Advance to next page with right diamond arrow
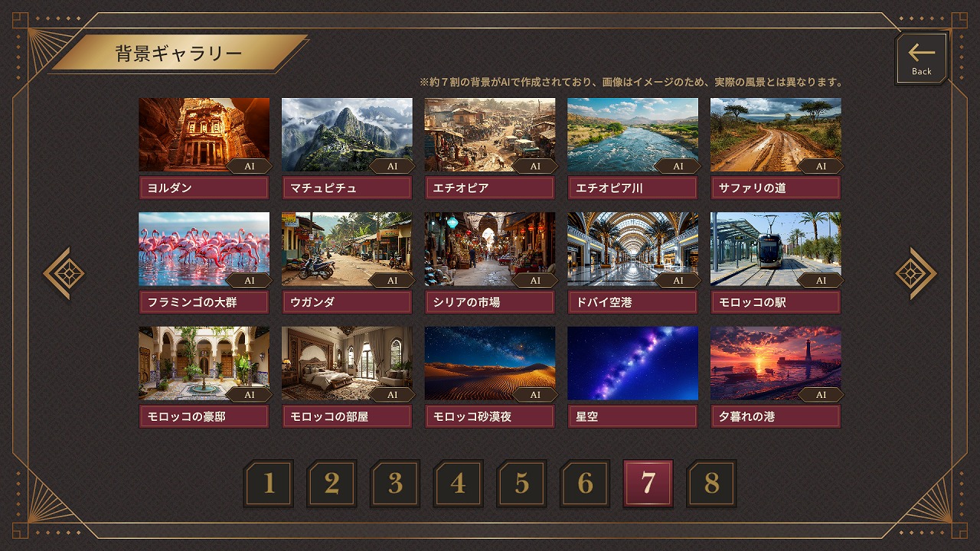 coord(916,273)
